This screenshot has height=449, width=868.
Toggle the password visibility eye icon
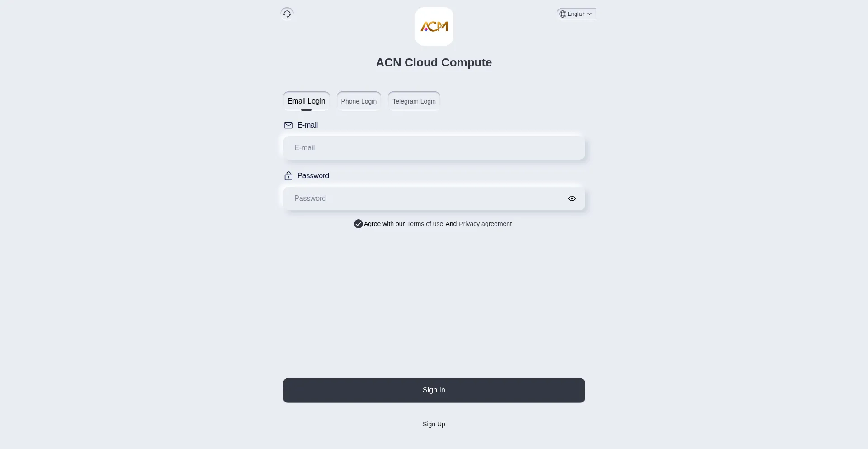(x=571, y=199)
